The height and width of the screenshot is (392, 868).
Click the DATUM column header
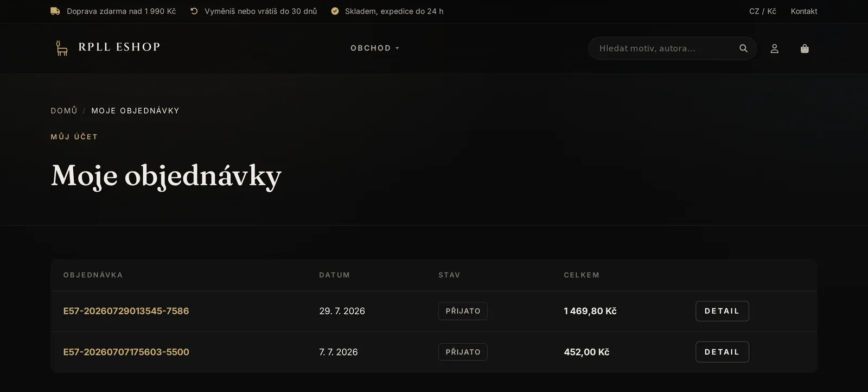coord(334,275)
